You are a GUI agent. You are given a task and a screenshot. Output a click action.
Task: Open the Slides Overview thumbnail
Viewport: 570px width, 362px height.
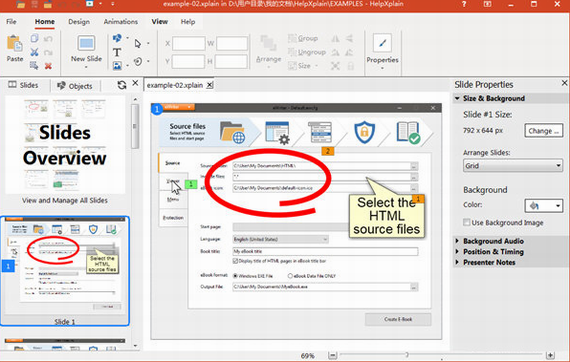coord(65,145)
